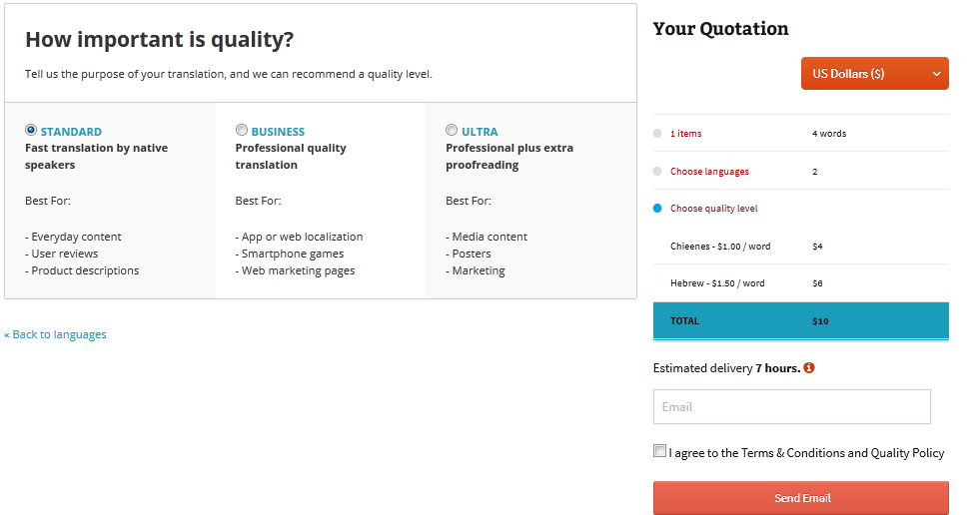Click the blue bullet beside Choose quality level
Image resolution: width=980 pixels, height=515 pixels.
657,209
